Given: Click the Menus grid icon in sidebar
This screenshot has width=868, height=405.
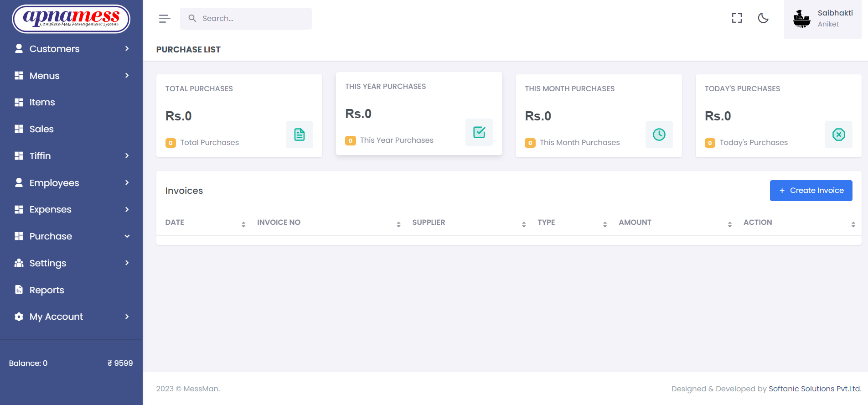Looking at the screenshot, I should (19, 75).
